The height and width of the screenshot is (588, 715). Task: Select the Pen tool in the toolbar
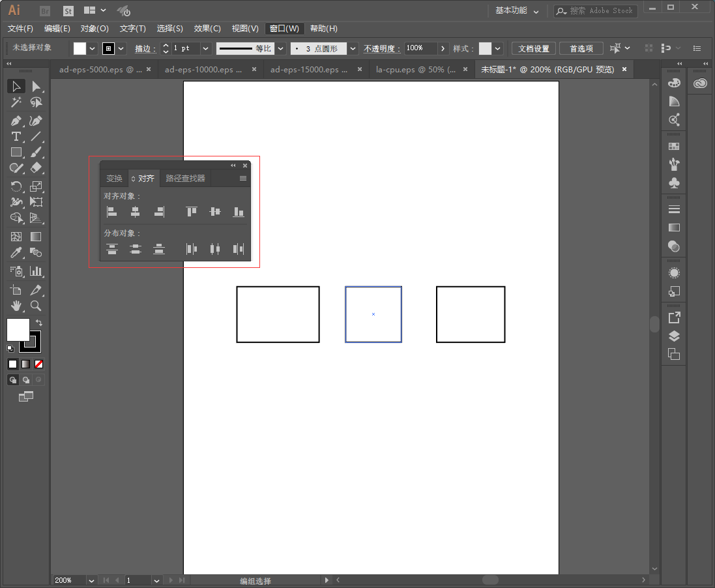pyautogui.click(x=16, y=121)
